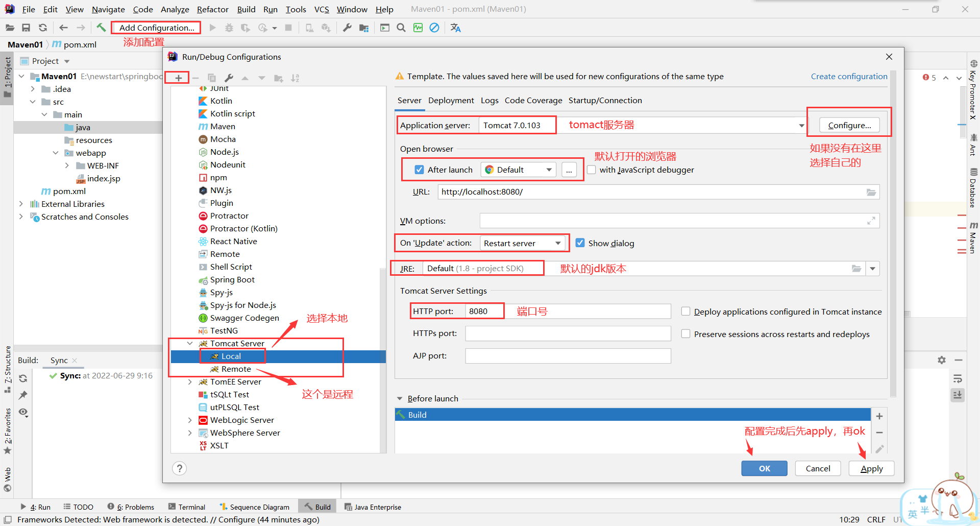980x526 pixels.
Task: Open the Logs tab
Action: (x=489, y=101)
